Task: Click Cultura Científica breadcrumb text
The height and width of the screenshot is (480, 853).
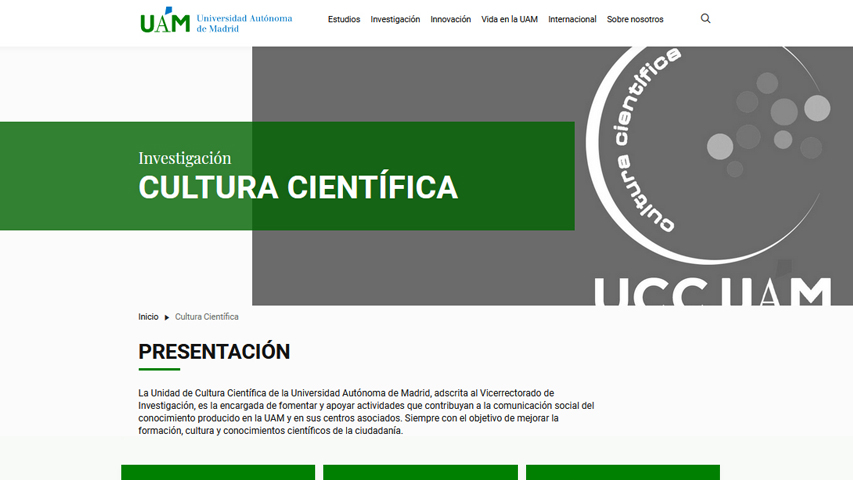Action: pos(207,317)
